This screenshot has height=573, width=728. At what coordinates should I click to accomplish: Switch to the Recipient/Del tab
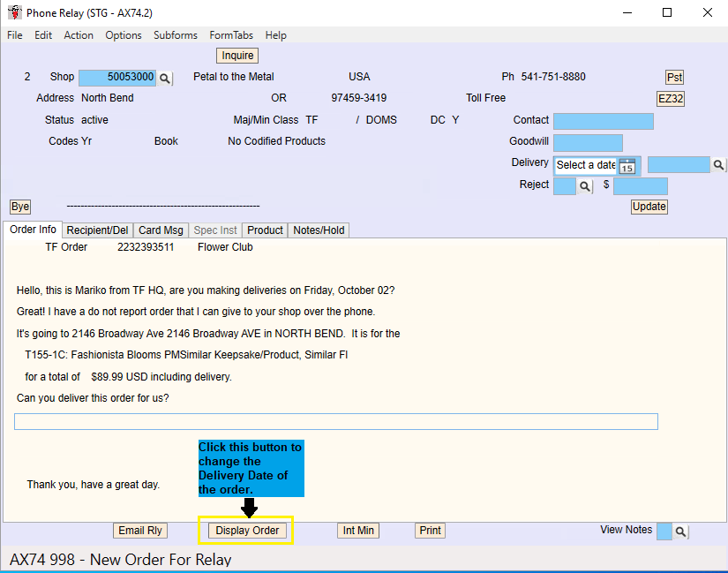(97, 230)
